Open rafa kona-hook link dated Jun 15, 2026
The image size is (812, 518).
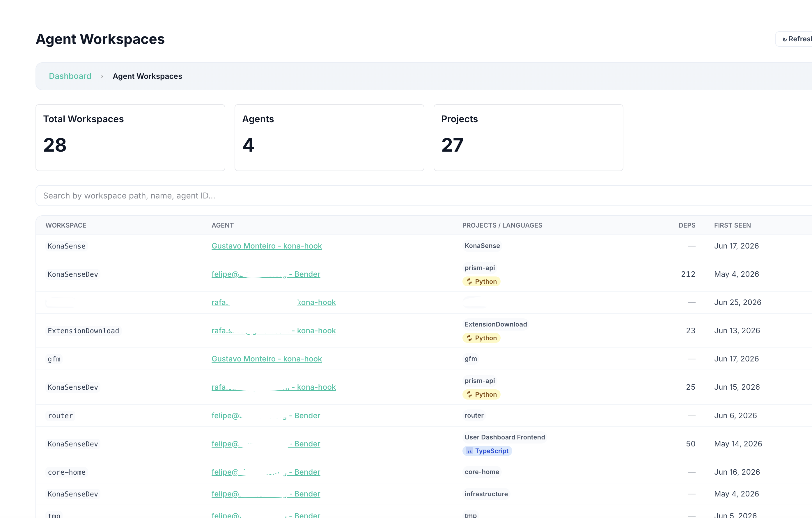(x=274, y=387)
